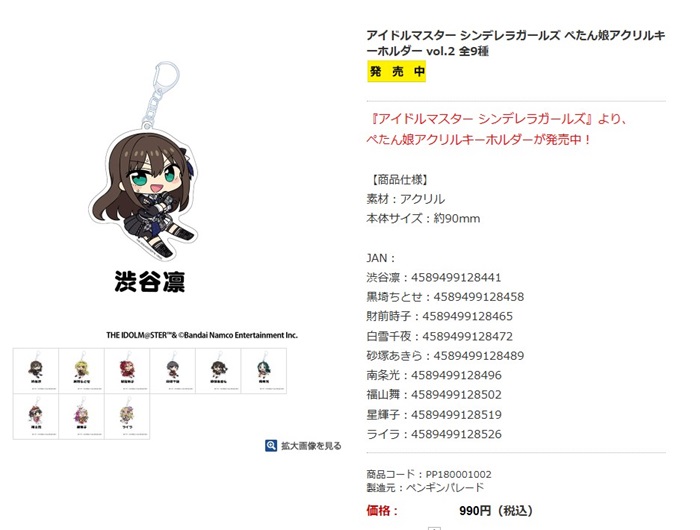
Task: Click the product code PP180001002
Action: coord(458,474)
